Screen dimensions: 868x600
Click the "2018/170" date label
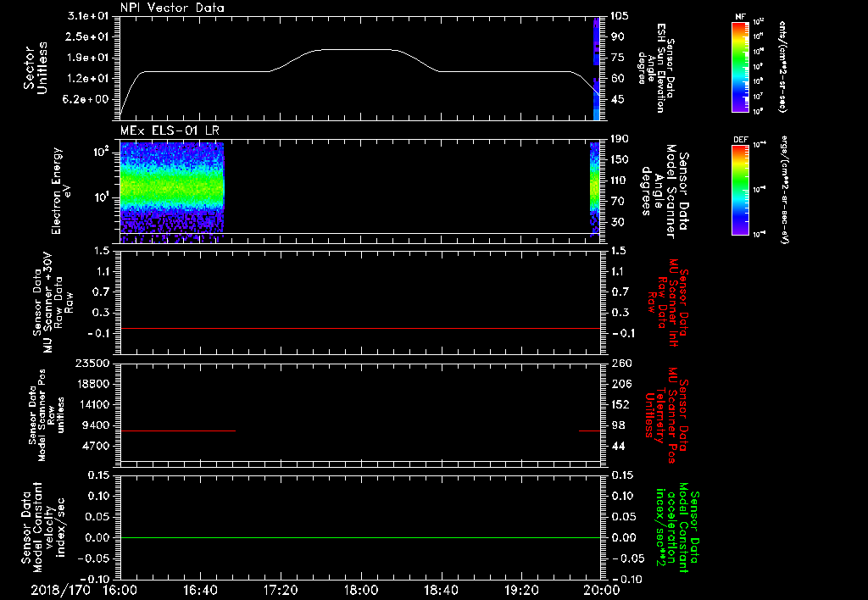tap(60, 590)
